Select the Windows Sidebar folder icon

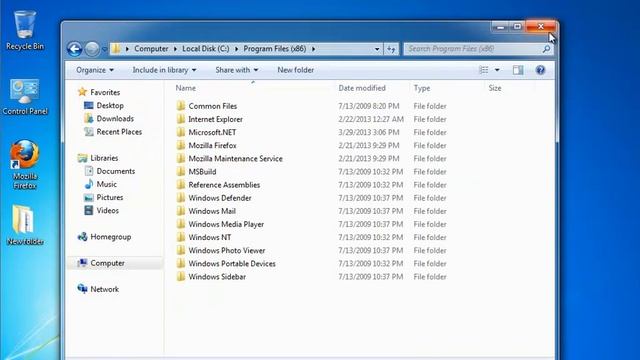[x=181, y=276]
